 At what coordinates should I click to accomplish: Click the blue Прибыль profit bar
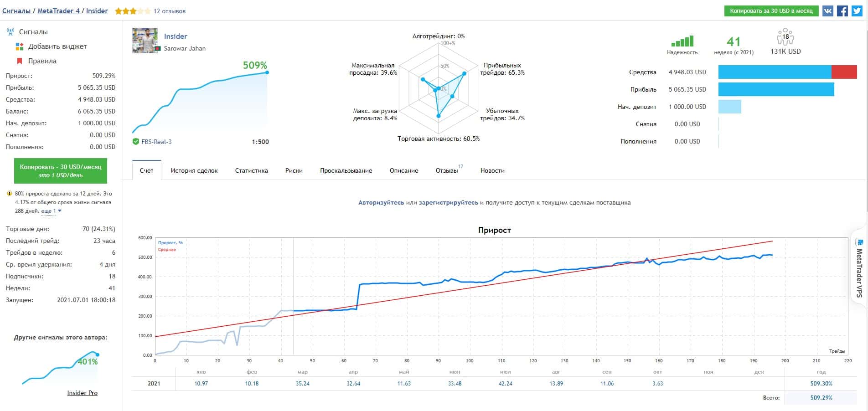776,89
